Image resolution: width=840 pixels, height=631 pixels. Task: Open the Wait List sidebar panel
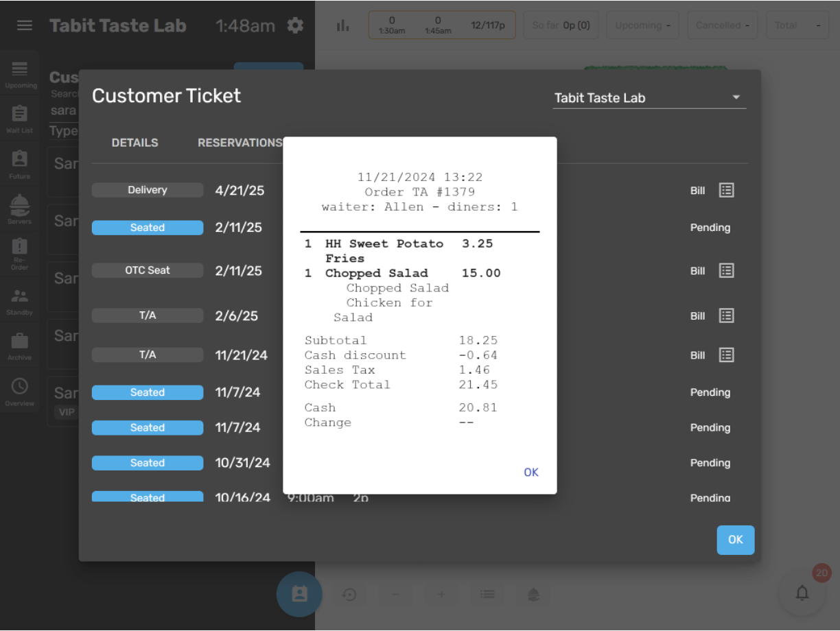[19, 119]
